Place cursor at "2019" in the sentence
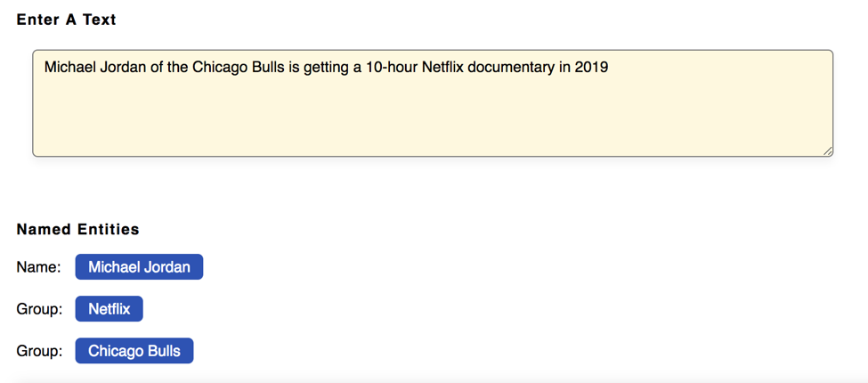868x383 pixels. coord(591,67)
